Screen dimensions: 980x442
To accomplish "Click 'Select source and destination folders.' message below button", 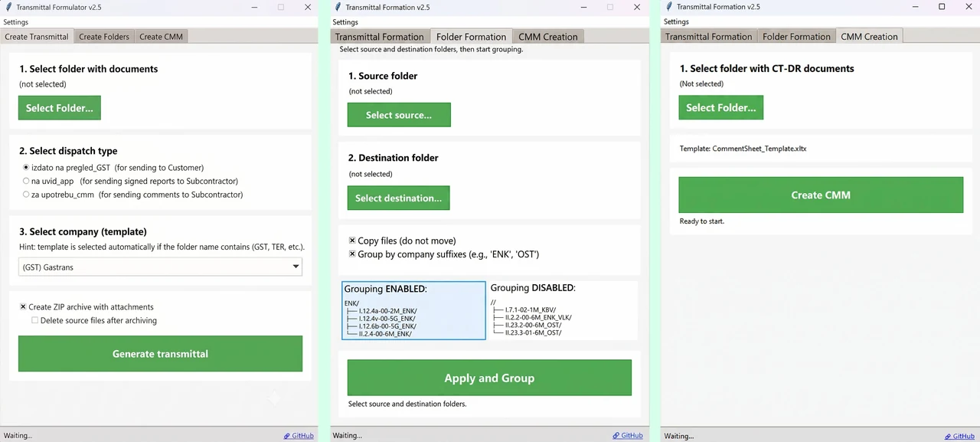I will 407,404.
